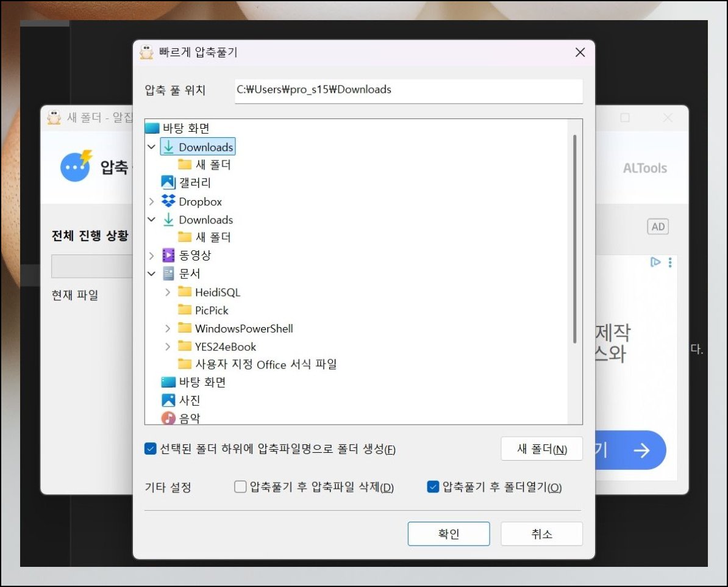Click the WindowsPowerShell folder icon
Viewport: 728px width, 587px height.
point(185,328)
